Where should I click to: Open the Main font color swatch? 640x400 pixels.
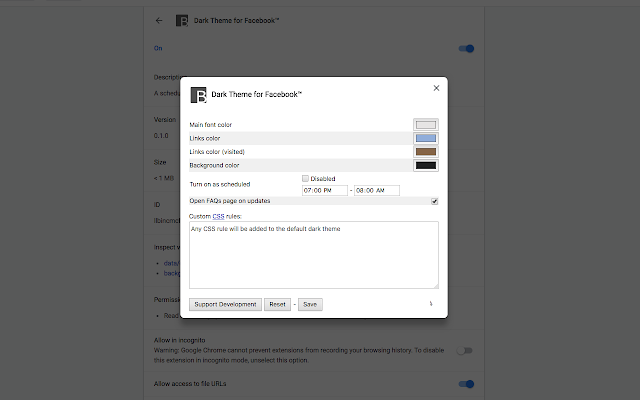(426, 124)
